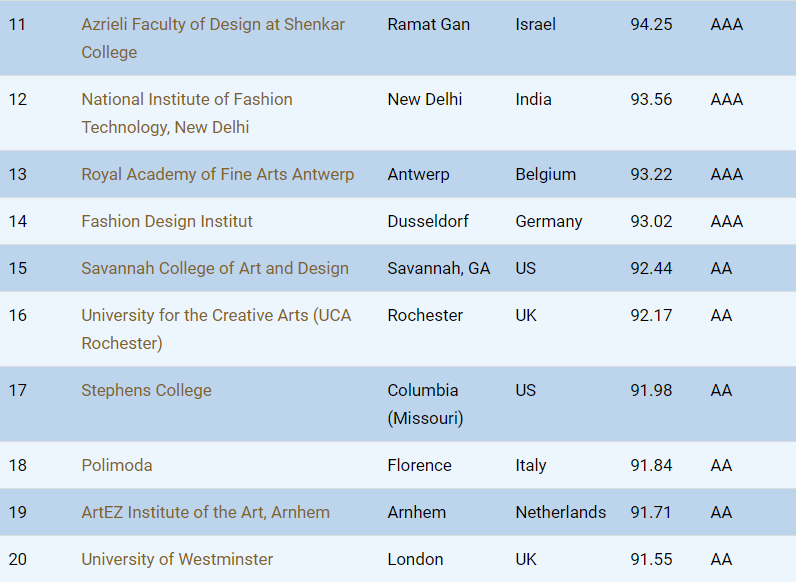Image resolution: width=797 pixels, height=582 pixels.
Task: Click the Stephens College link
Action: 146,390
